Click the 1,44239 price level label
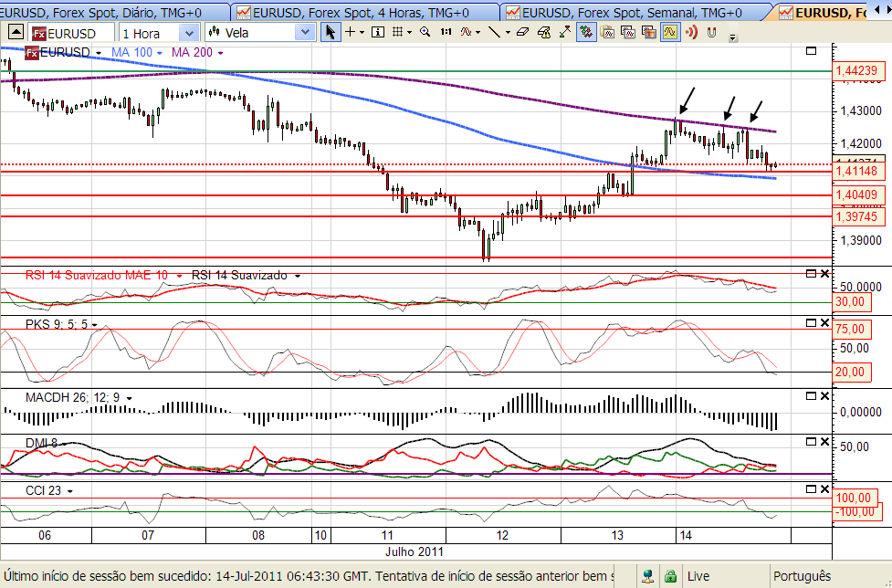 coord(858,71)
